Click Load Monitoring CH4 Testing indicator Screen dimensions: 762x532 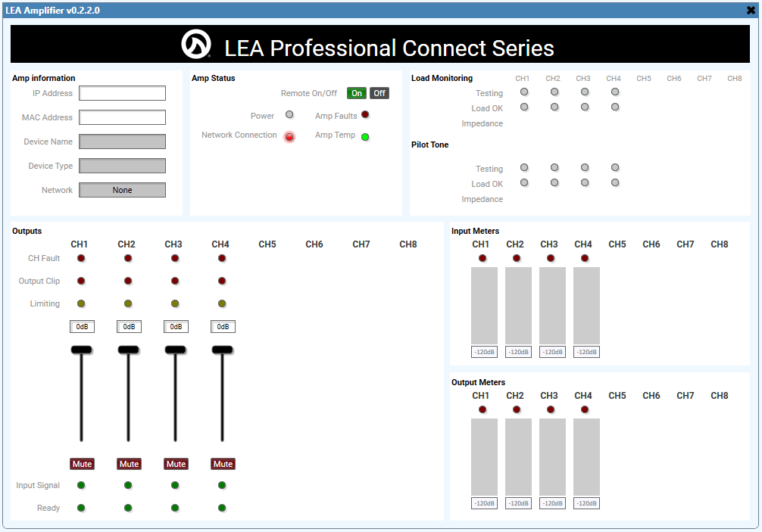coord(615,92)
